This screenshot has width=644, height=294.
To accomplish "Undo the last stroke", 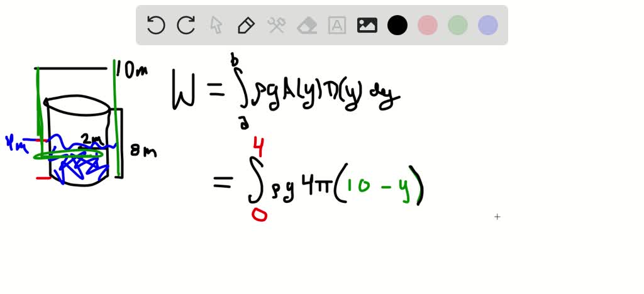I will point(156,25).
